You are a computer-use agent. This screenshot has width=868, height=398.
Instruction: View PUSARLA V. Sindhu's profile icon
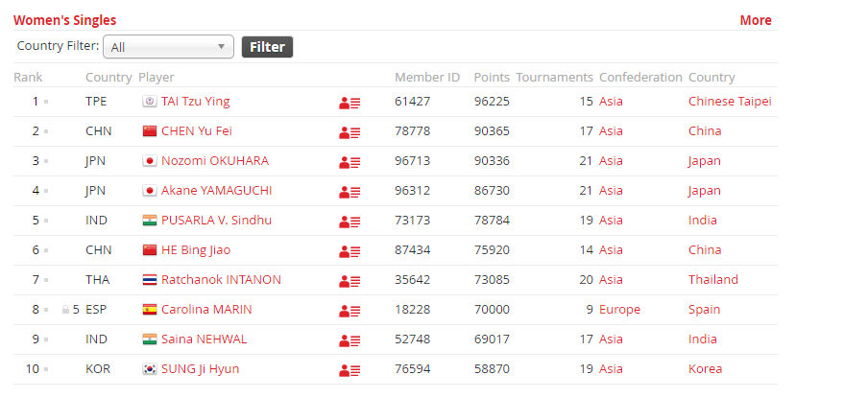(x=350, y=222)
